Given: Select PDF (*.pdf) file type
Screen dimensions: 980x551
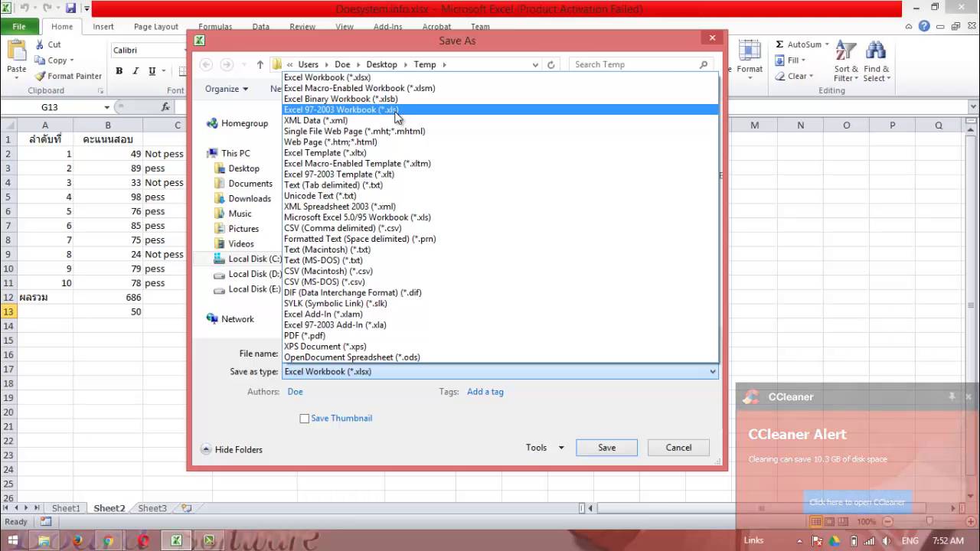Looking at the screenshot, I should tap(501, 335).
